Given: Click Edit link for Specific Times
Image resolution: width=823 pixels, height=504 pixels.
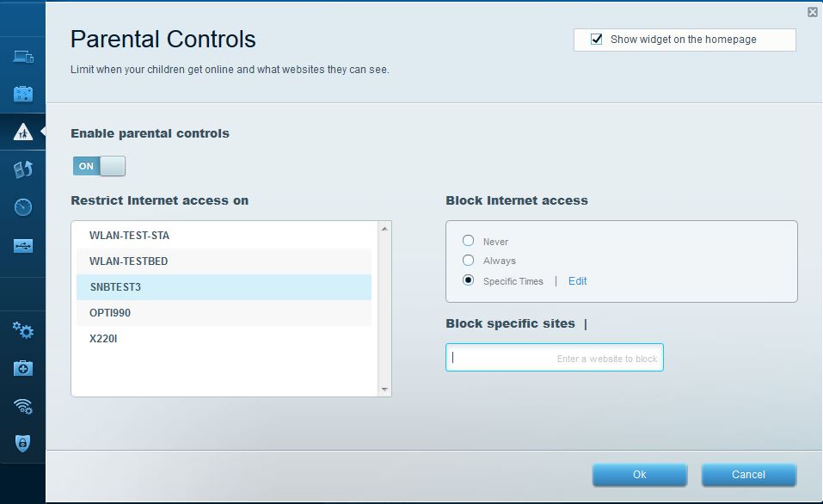Looking at the screenshot, I should 577,281.
